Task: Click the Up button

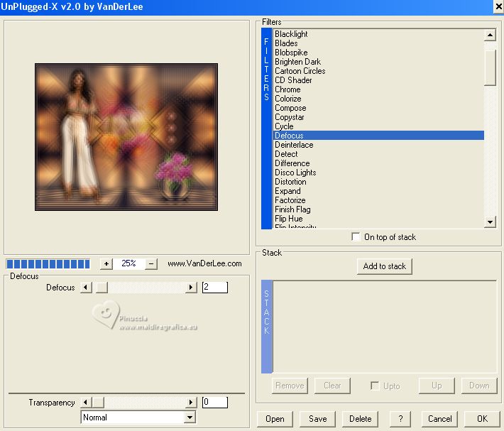Action: 437,386
